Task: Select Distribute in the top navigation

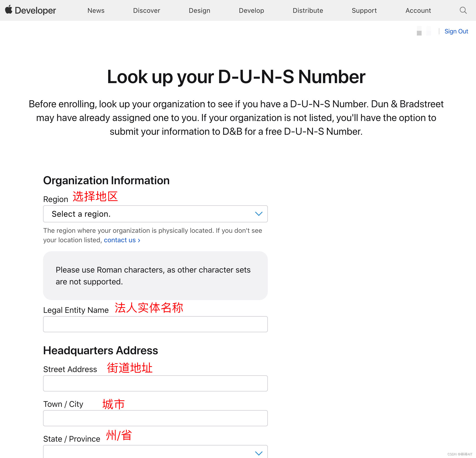Action: coord(308,10)
